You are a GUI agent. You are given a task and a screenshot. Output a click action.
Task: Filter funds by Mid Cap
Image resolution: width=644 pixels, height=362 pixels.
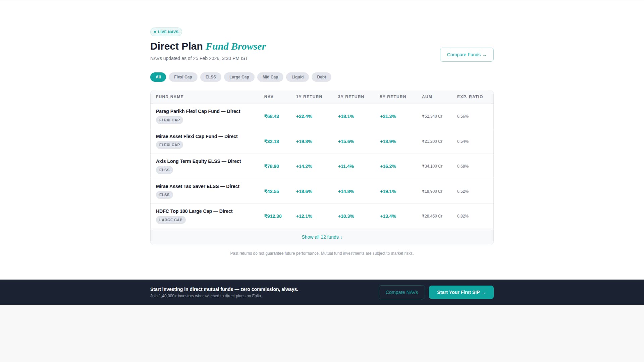pos(270,77)
